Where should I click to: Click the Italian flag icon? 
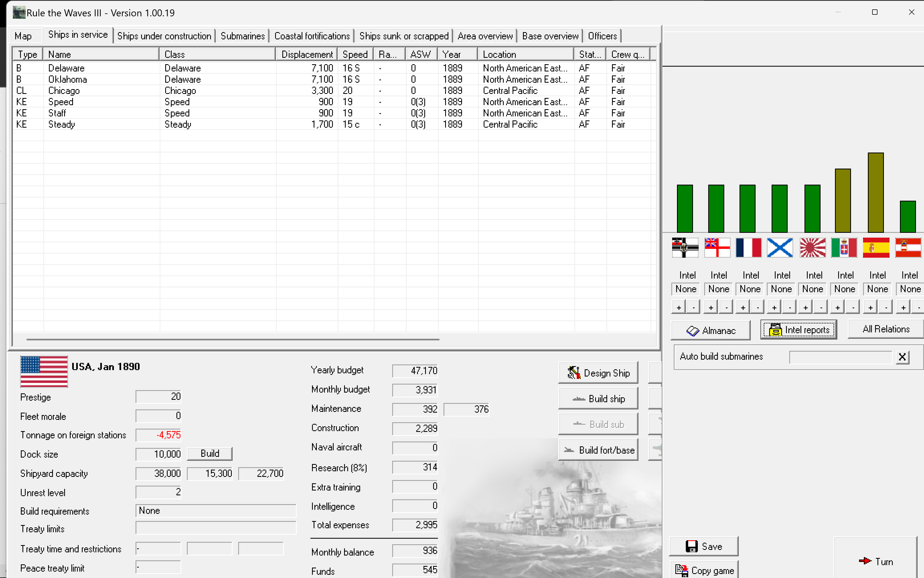click(844, 248)
